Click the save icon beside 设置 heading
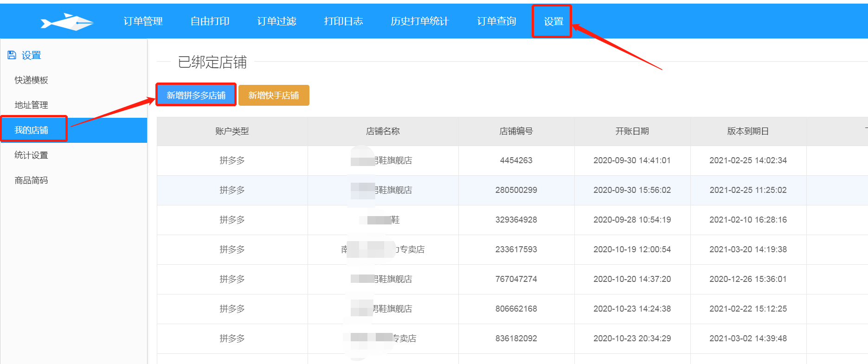This screenshot has width=868, height=364. point(12,55)
